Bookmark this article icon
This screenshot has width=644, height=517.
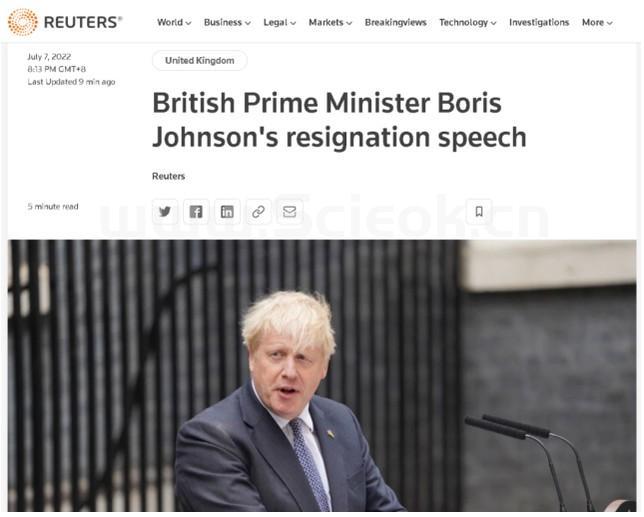(479, 212)
